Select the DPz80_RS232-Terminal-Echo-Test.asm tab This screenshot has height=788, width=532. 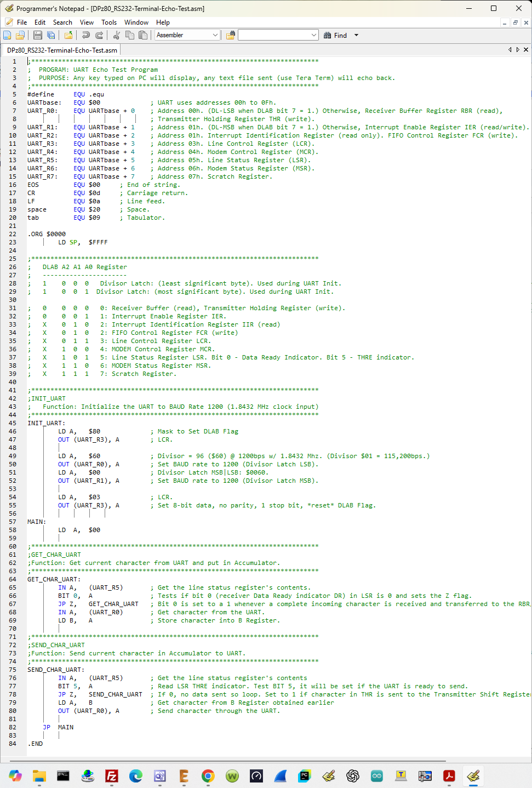62,50
